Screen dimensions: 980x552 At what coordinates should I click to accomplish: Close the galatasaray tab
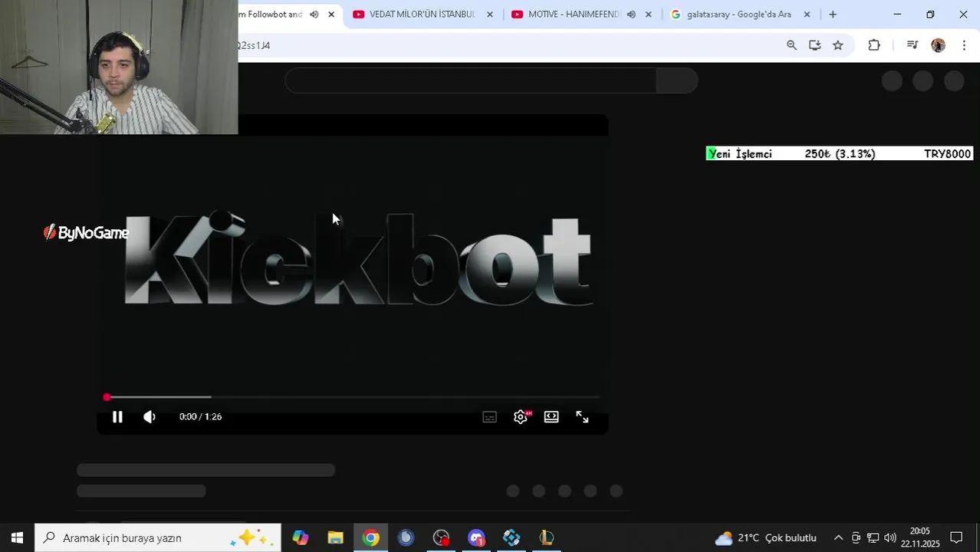(807, 15)
